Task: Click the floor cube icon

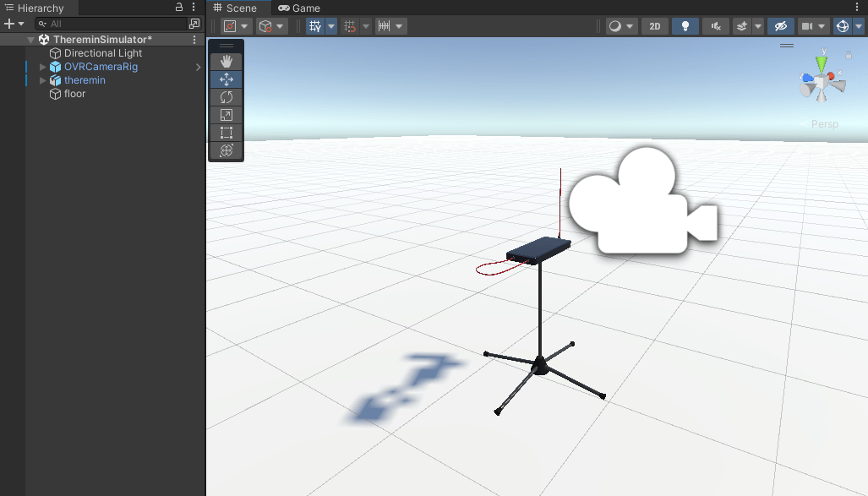Action: (55, 94)
